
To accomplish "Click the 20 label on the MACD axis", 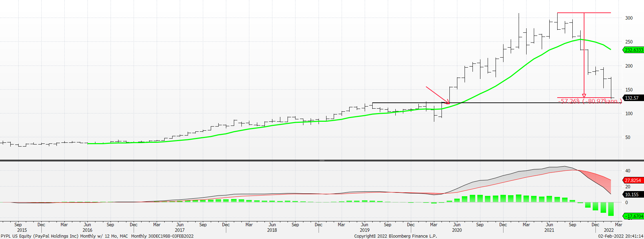I will 628,187.
